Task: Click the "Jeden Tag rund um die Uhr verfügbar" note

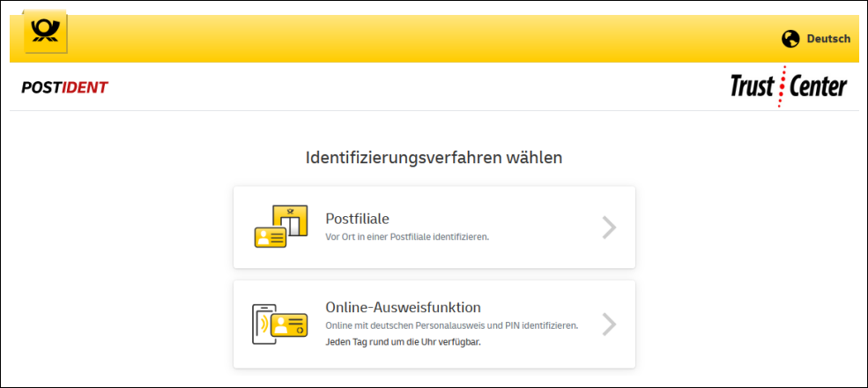Action: click(x=403, y=342)
